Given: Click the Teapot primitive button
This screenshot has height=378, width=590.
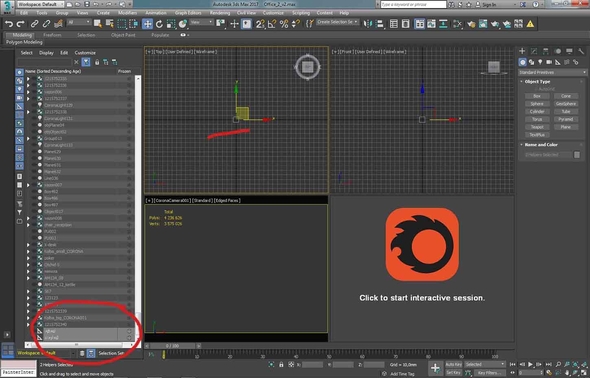Looking at the screenshot, I should point(537,127).
